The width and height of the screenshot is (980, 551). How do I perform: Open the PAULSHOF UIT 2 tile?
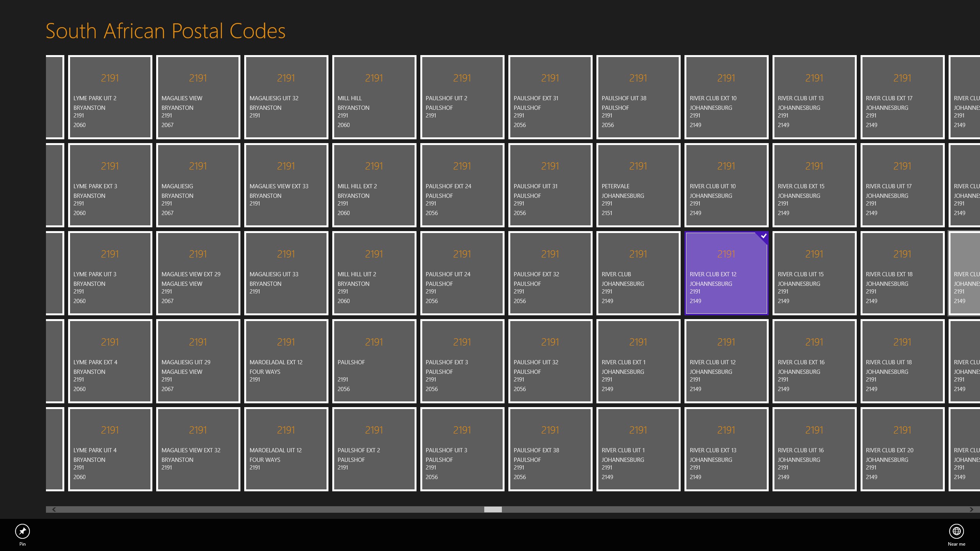point(462,97)
